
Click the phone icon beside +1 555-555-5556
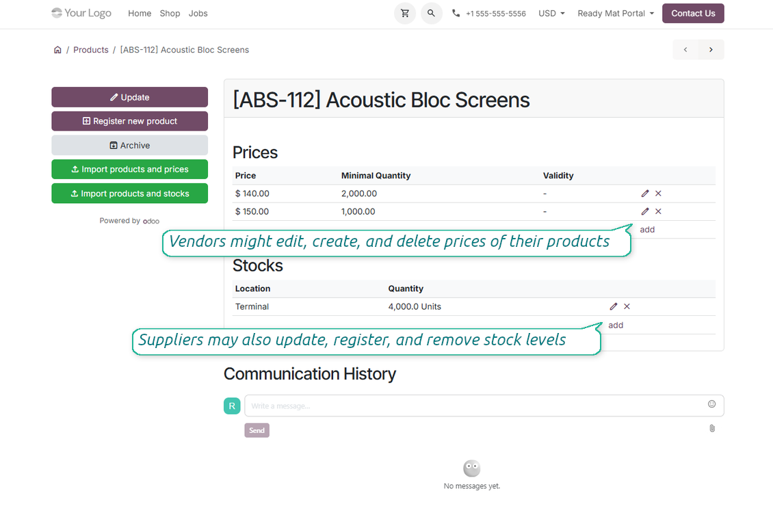pos(456,13)
